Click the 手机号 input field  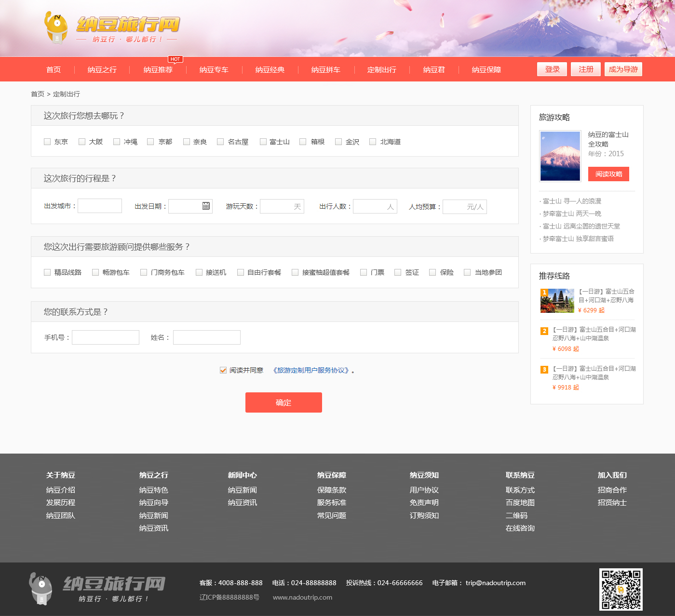(105, 337)
